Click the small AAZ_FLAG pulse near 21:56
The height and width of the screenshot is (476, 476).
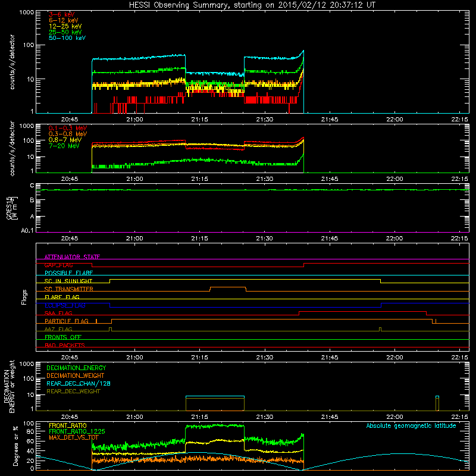coord(380,329)
